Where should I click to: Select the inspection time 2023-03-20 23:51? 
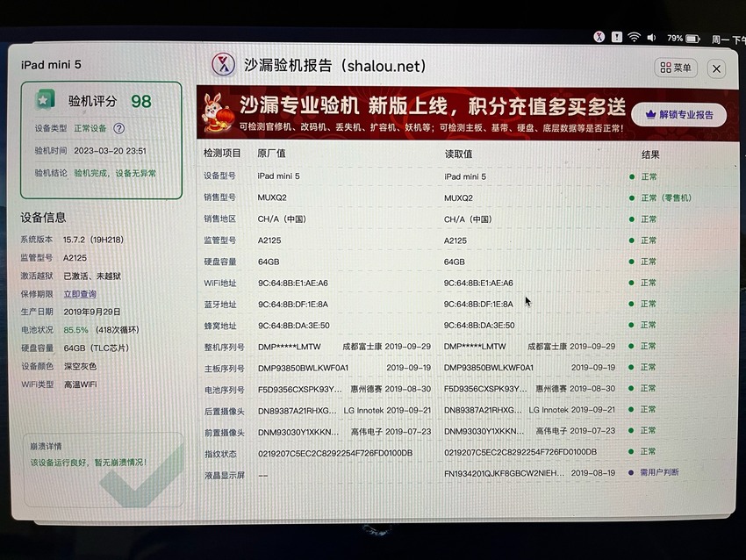click(110, 151)
